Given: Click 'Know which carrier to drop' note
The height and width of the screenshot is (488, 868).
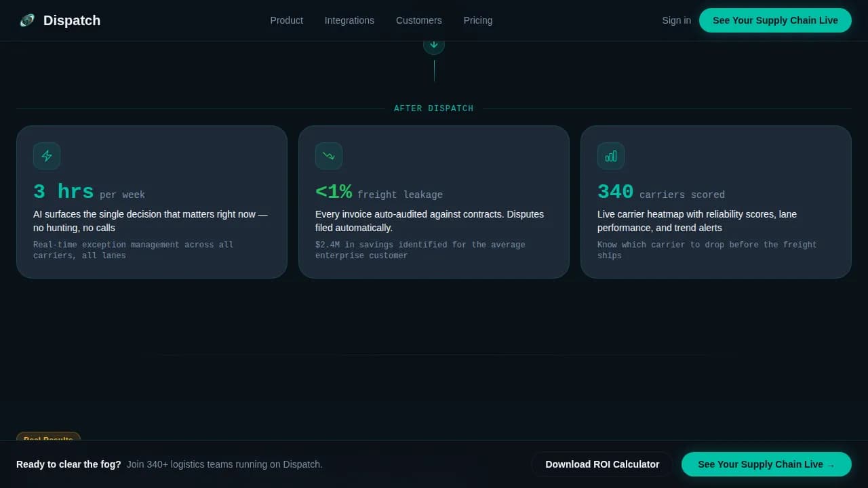Looking at the screenshot, I should (x=707, y=250).
